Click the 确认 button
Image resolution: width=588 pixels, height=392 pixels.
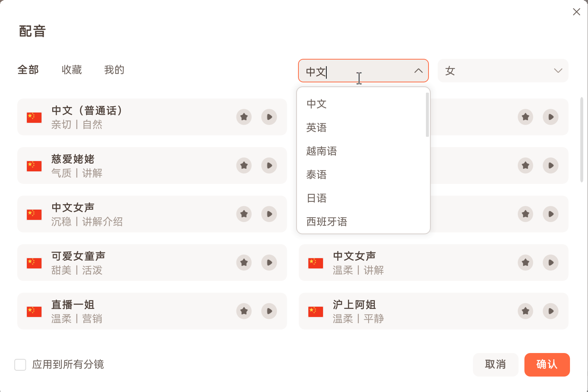(547, 364)
